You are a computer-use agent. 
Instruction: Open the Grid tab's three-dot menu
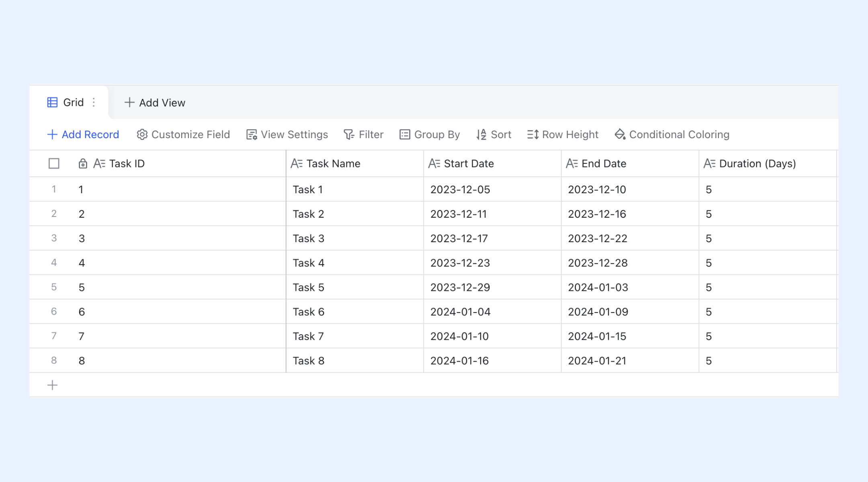pyautogui.click(x=94, y=102)
